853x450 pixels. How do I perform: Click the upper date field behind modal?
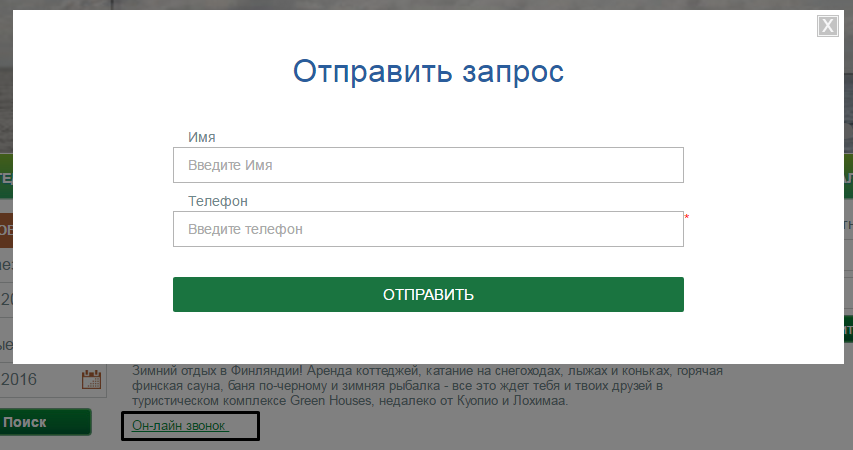click(x=6, y=299)
